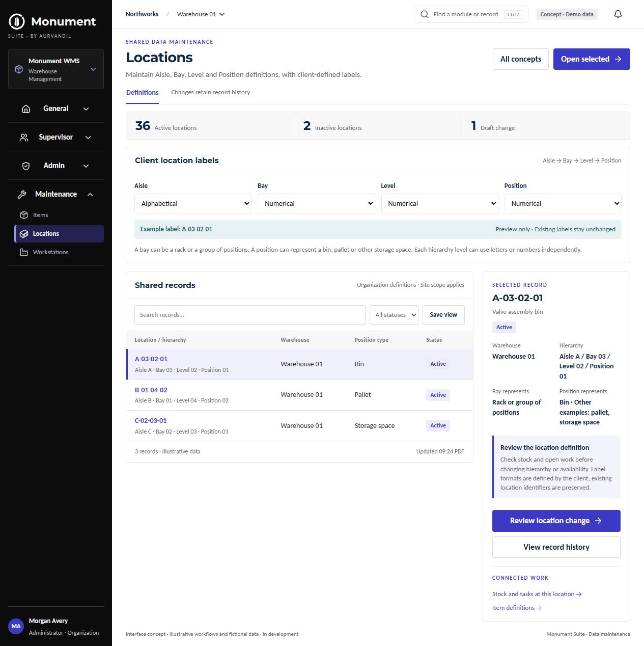
Task: Click Review location change button
Action: (x=556, y=521)
